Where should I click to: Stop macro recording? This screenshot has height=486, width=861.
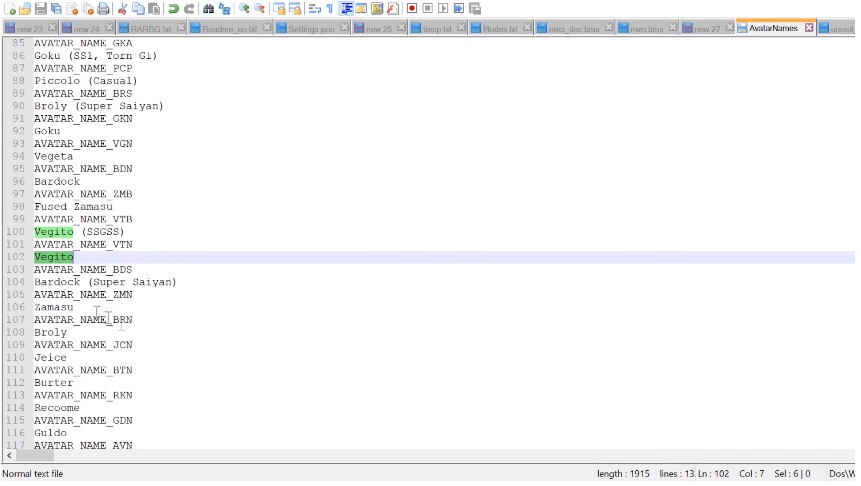click(428, 8)
